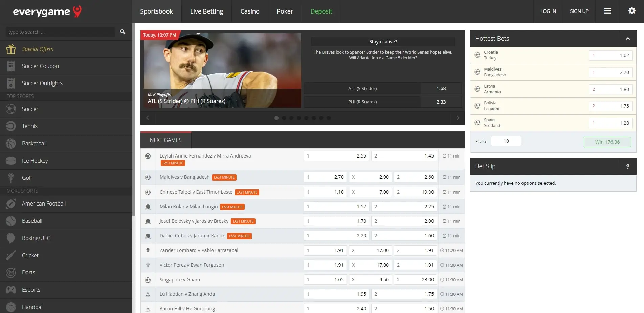The width and height of the screenshot is (644, 313).
Task: Select odds 1.62 for Croatia
Action: point(610,55)
